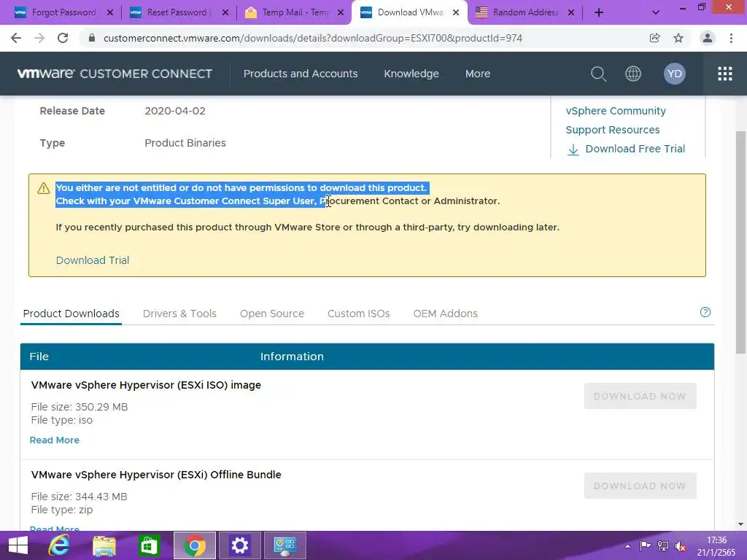Open Products and Accounts menu

point(301,74)
